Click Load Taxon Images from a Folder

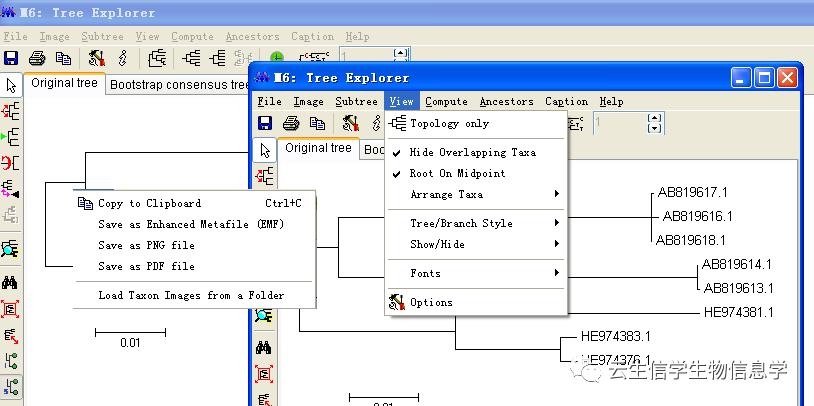pos(190,296)
